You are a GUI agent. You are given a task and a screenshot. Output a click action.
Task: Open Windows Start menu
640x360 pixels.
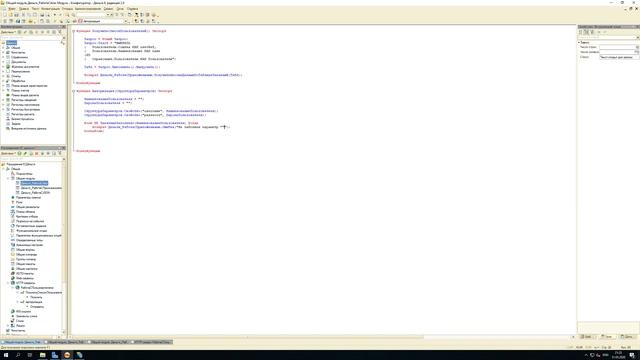click(x=6, y=355)
